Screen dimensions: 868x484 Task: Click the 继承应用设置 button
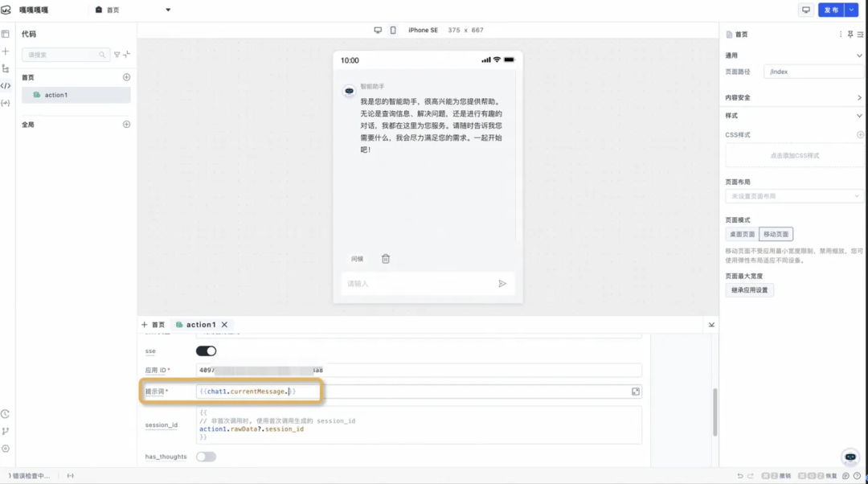coord(750,289)
